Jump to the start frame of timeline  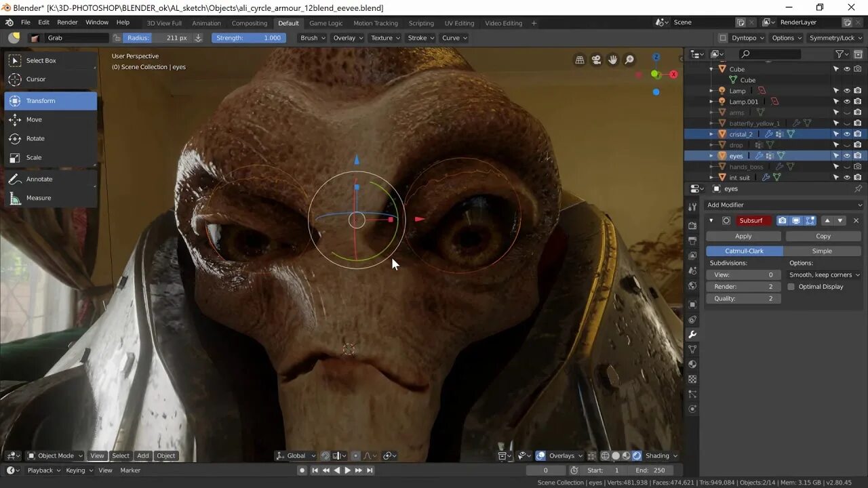coord(315,470)
